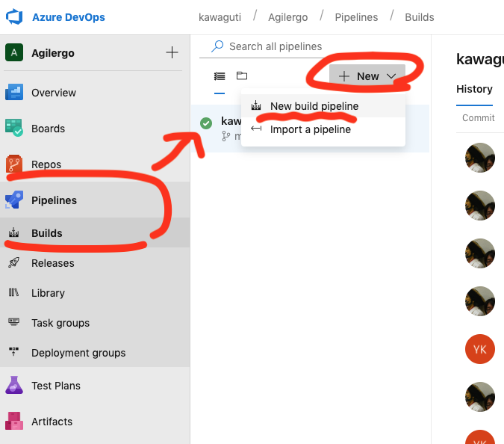
Task: Go to Overview in the sidebar
Action: pos(54,93)
